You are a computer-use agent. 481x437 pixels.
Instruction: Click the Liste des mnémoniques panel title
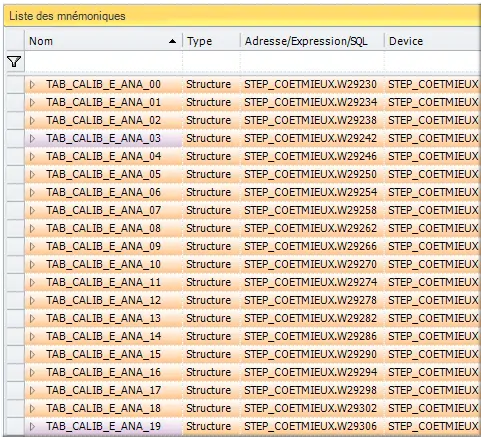pos(67,16)
